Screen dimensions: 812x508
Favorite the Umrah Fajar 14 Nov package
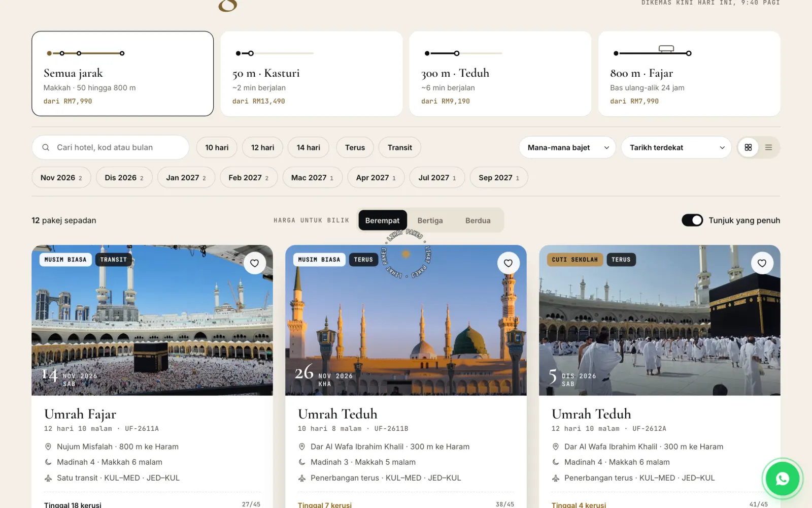(x=254, y=263)
